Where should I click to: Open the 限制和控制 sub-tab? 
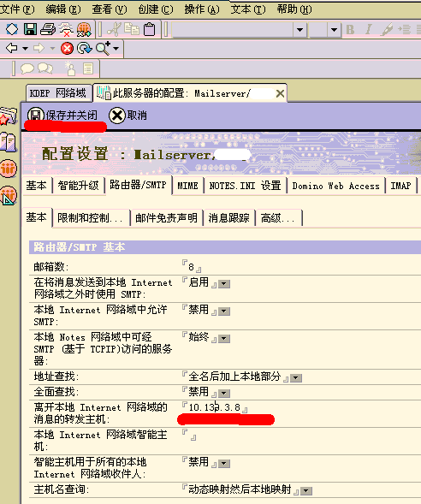91,218
